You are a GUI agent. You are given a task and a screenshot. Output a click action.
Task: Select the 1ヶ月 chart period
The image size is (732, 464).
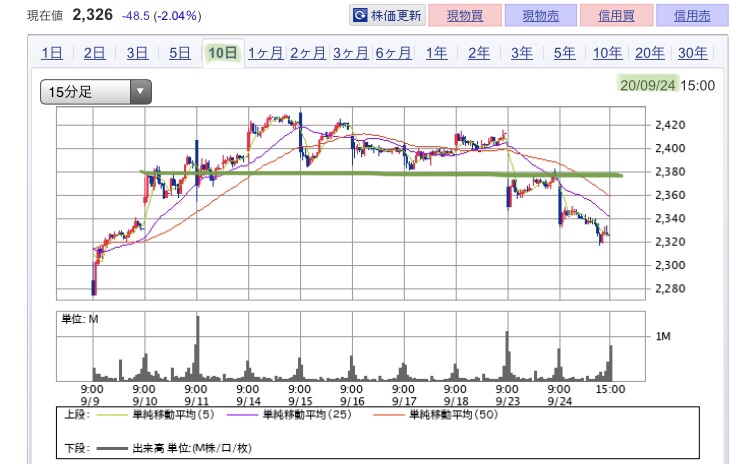click(265, 53)
